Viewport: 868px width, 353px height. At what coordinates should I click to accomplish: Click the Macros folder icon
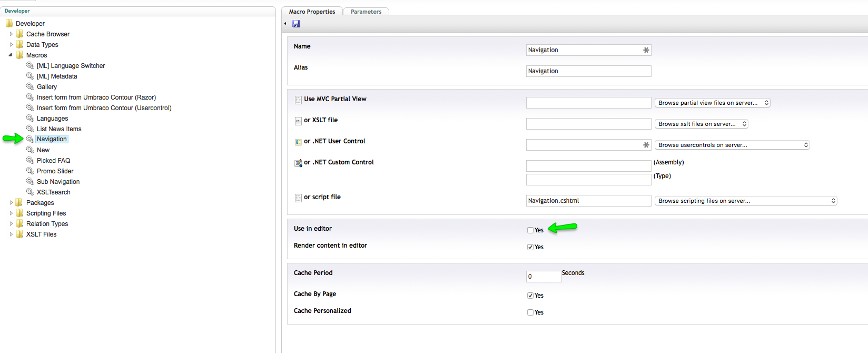(x=19, y=55)
